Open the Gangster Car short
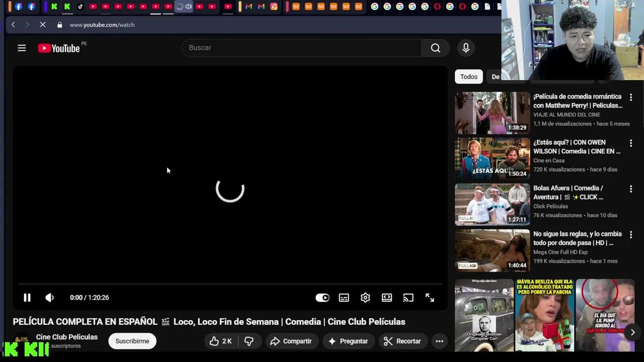This screenshot has width=644, height=362. 484,315
